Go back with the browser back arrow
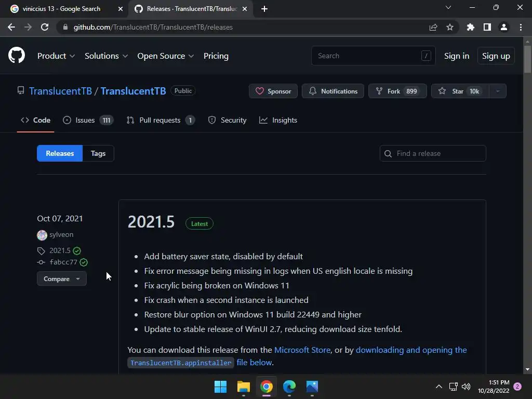 11,27
